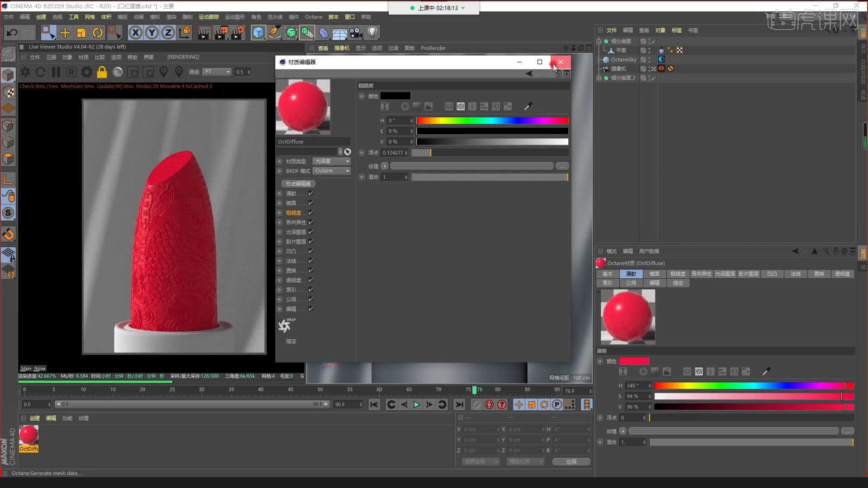Click the red diffuse color swatch
The width and height of the screenshot is (868, 488).
pyautogui.click(x=634, y=361)
